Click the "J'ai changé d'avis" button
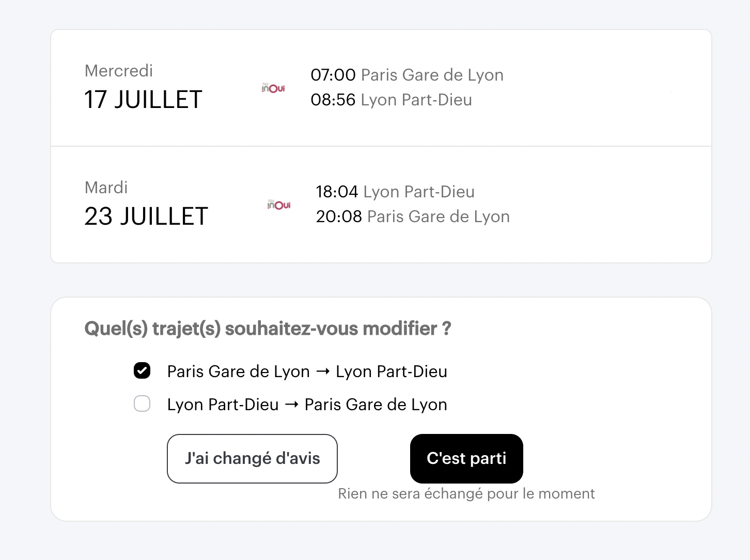The height and width of the screenshot is (560, 750). tap(252, 459)
